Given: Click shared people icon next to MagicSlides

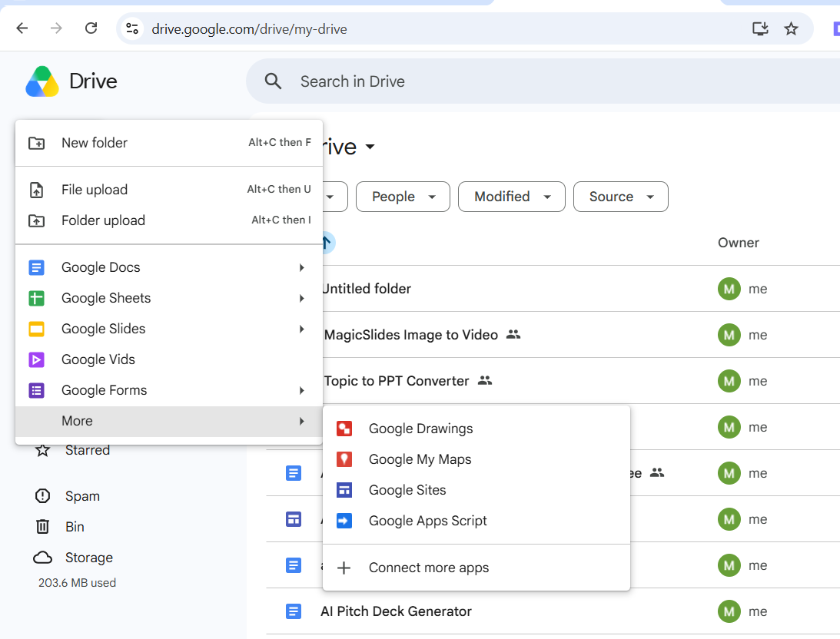Looking at the screenshot, I should [513, 335].
